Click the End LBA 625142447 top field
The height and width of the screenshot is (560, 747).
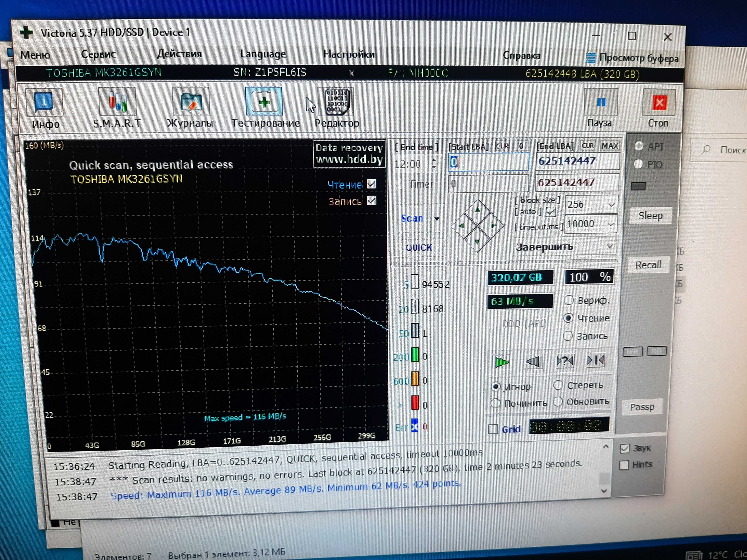tap(577, 161)
